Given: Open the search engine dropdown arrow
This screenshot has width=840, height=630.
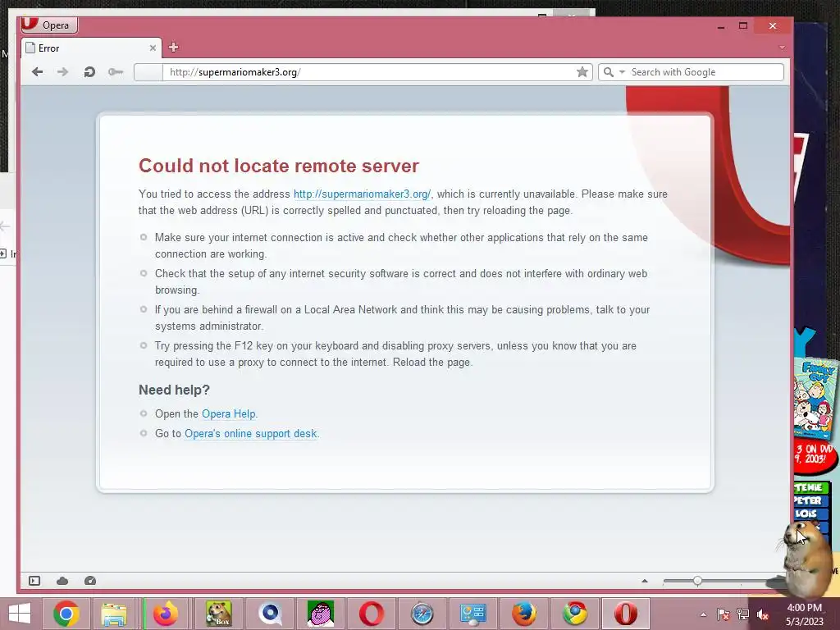Looking at the screenshot, I should (622, 72).
